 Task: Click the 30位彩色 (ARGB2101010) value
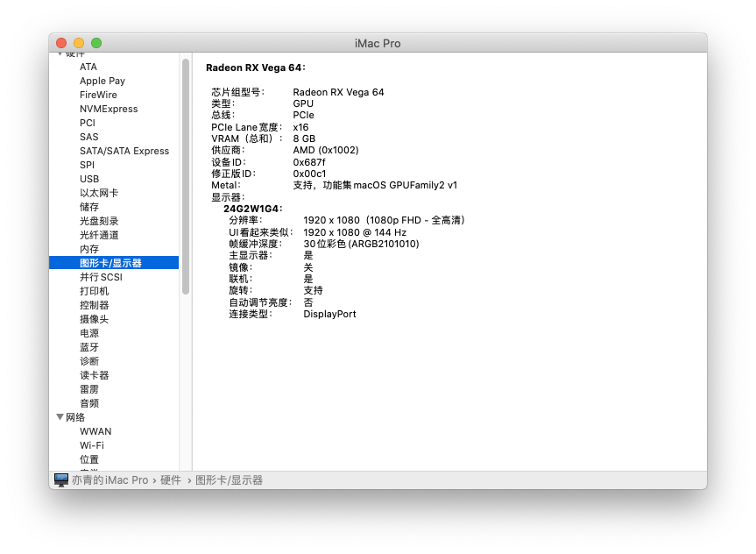tap(361, 244)
